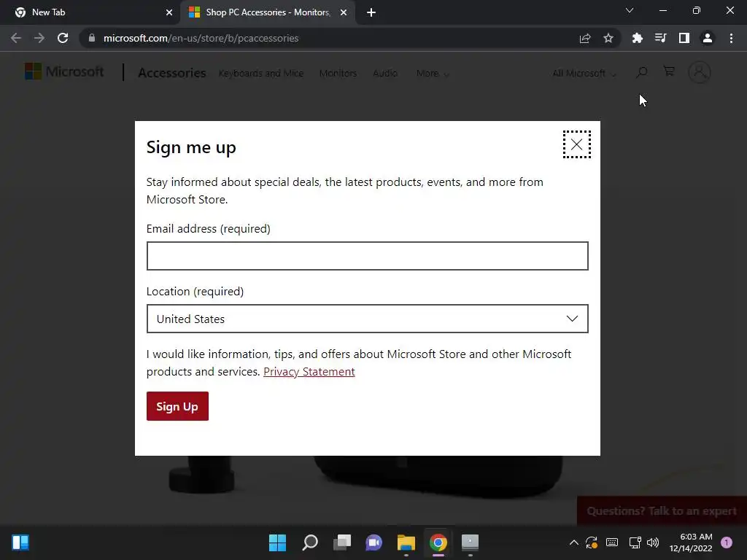Viewport: 747px width, 560px height.
Task: Show hidden system tray icons
Action: coord(574,542)
